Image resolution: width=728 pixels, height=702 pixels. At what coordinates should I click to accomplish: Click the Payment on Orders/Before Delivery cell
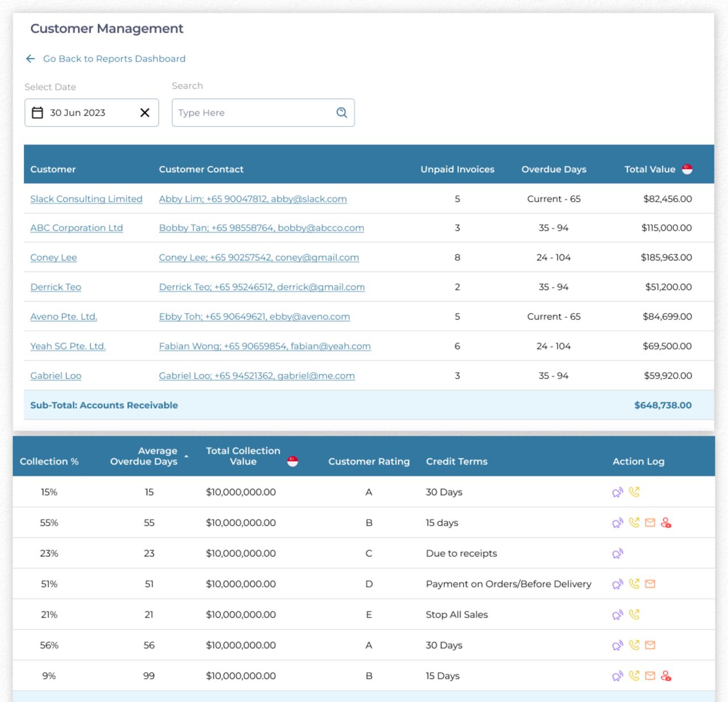[508, 584]
